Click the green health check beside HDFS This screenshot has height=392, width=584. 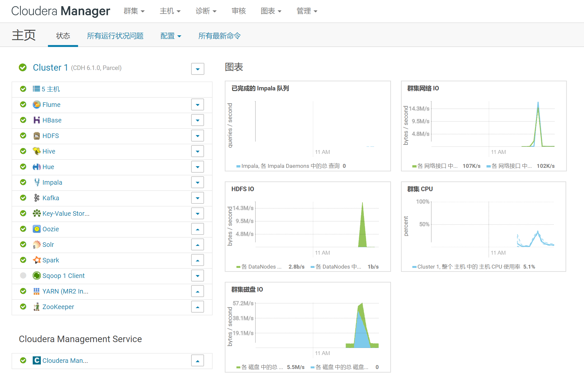tap(23, 136)
